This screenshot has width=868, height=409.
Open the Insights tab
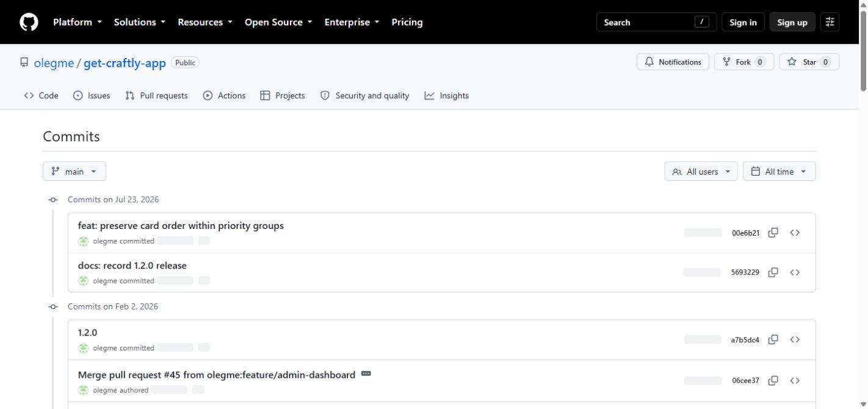click(447, 96)
